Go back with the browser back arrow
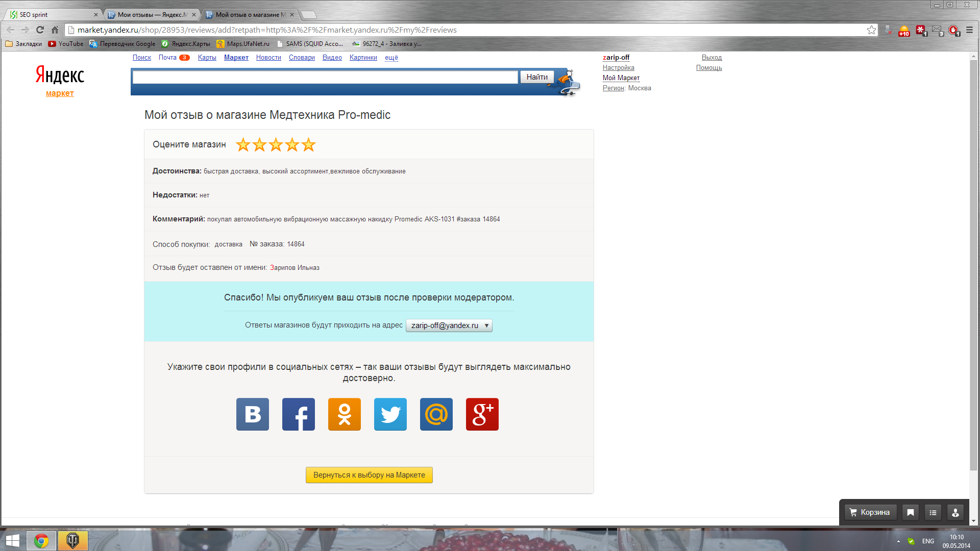The height and width of the screenshot is (551, 980). tap(11, 30)
